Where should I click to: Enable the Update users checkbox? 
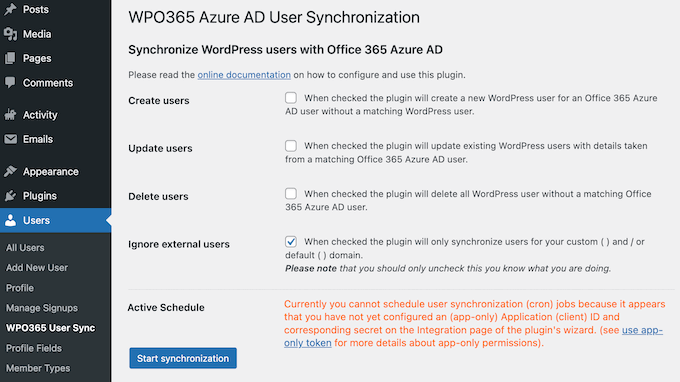coord(291,146)
